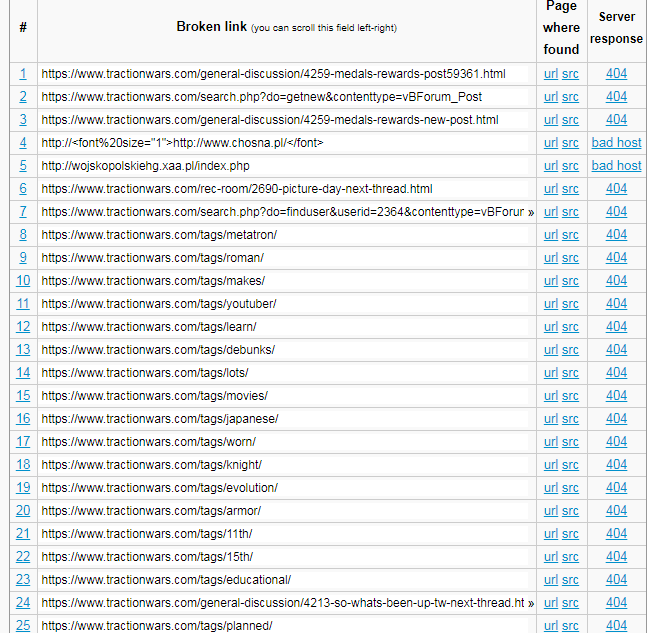Open the 404 response for row 3
The image size is (647, 633).
click(616, 120)
